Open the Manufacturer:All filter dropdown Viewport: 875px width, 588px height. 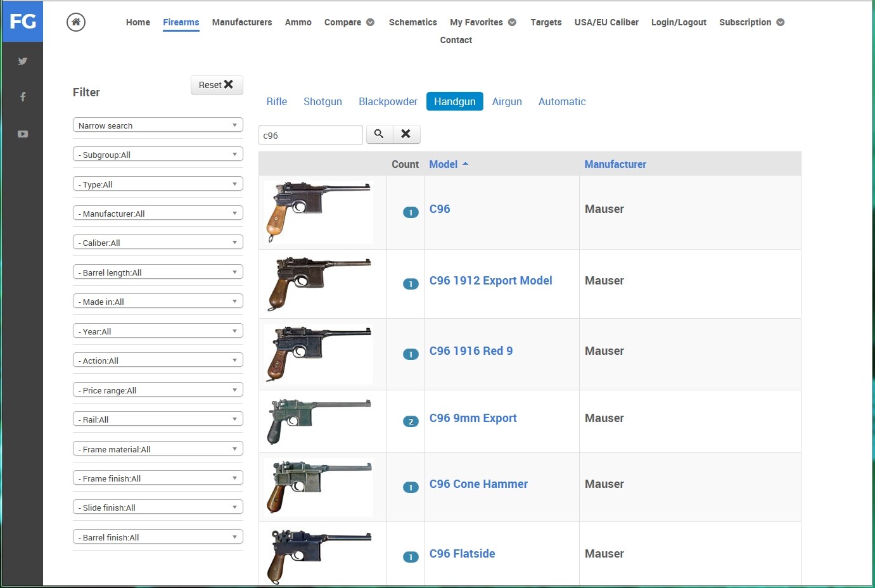coord(158,214)
